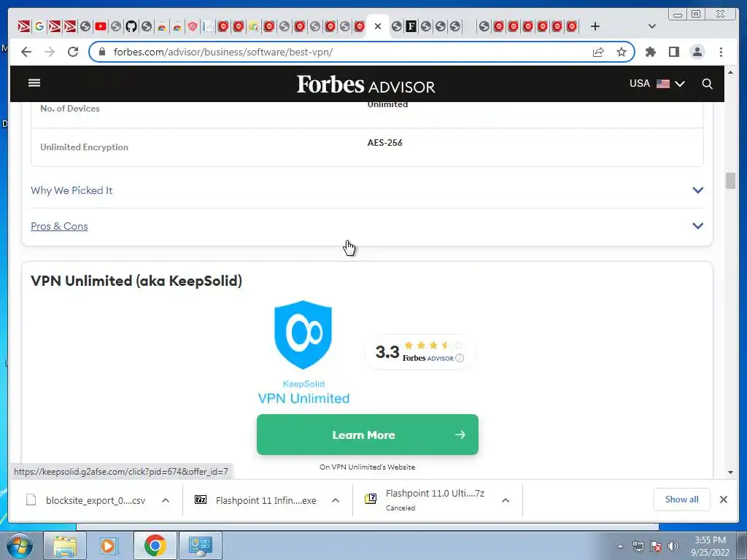Open the network tray icon
Screen dimensions: 747x560
pyautogui.click(x=638, y=546)
